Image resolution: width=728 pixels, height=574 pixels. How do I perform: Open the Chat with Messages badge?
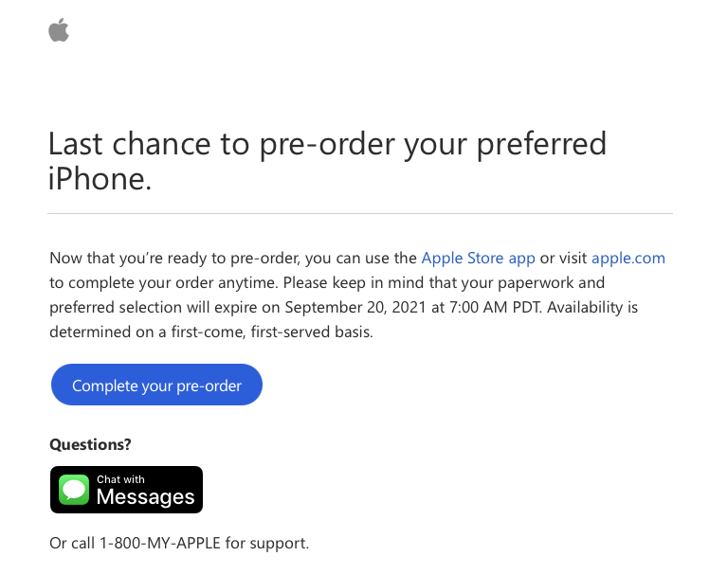coord(126,490)
